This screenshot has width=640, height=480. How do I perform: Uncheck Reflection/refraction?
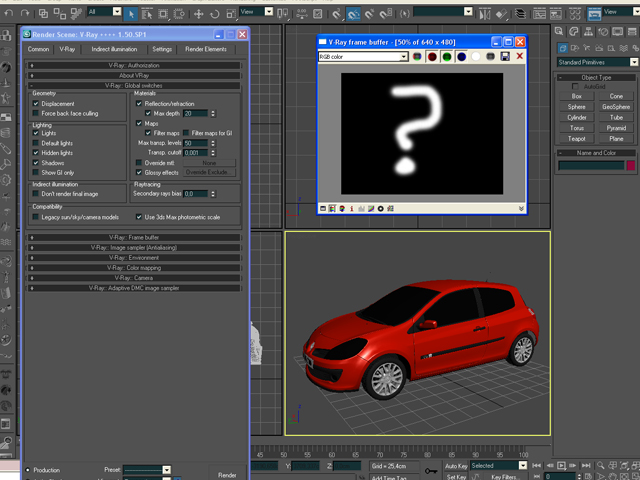click(139, 104)
